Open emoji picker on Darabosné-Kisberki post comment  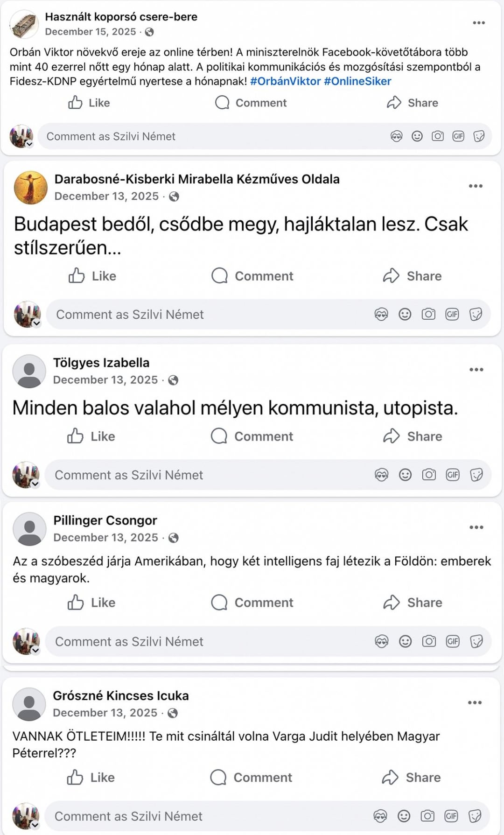click(405, 314)
